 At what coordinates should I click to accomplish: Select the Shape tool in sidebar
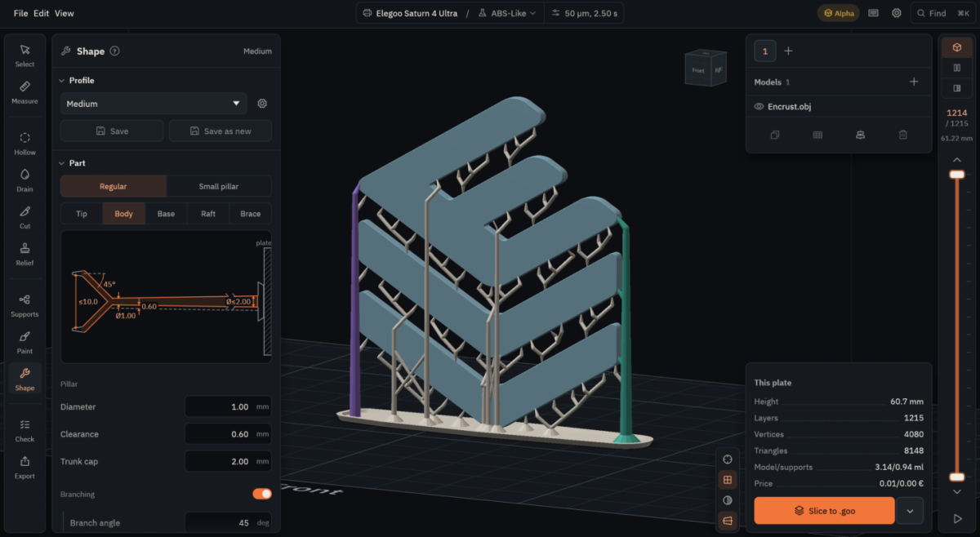point(24,379)
